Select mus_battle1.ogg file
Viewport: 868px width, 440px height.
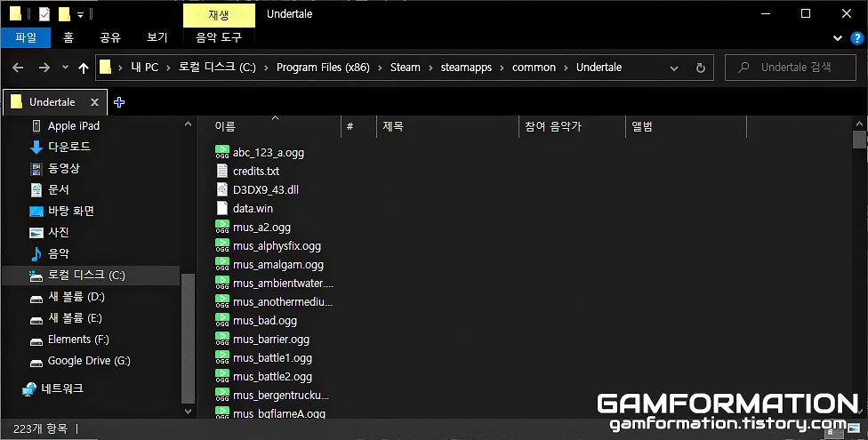[272, 358]
